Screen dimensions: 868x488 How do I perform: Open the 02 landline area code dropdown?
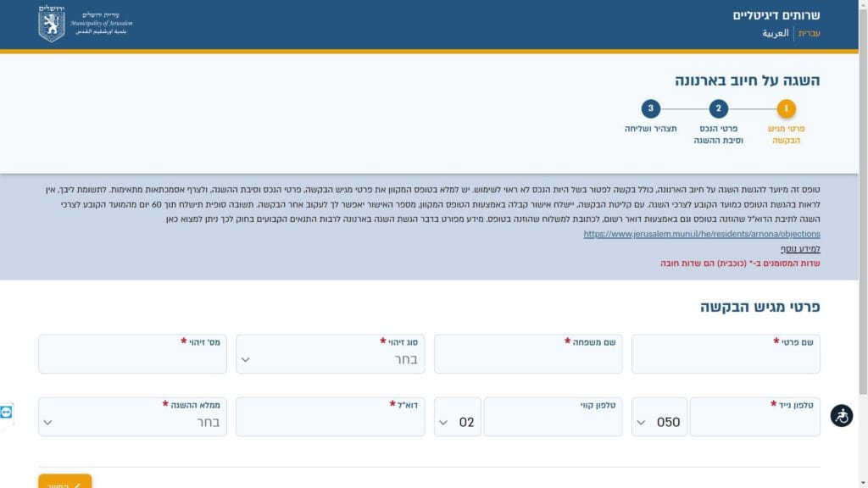[457, 422]
